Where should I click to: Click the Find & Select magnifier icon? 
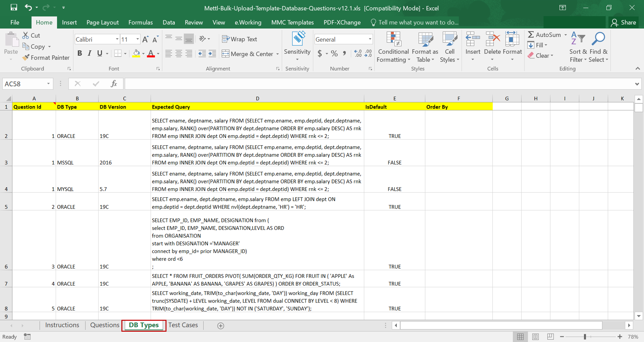point(598,39)
